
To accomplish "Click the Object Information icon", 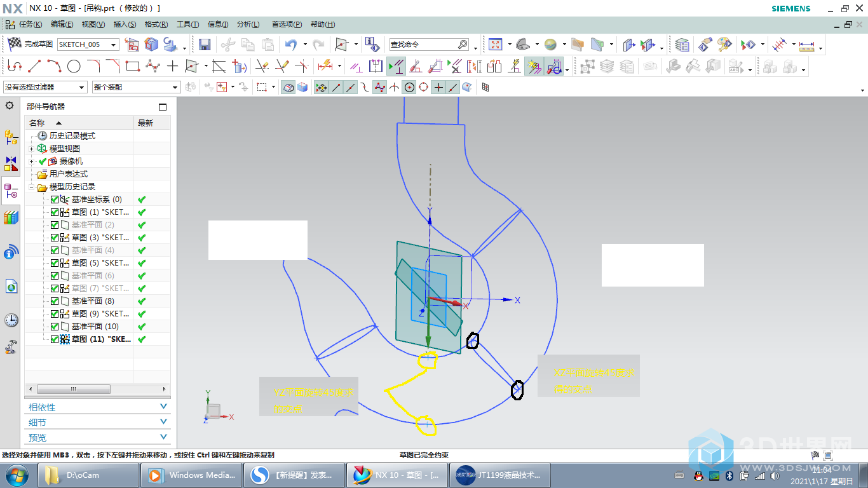I will pyautogui.click(x=372, y=44).
